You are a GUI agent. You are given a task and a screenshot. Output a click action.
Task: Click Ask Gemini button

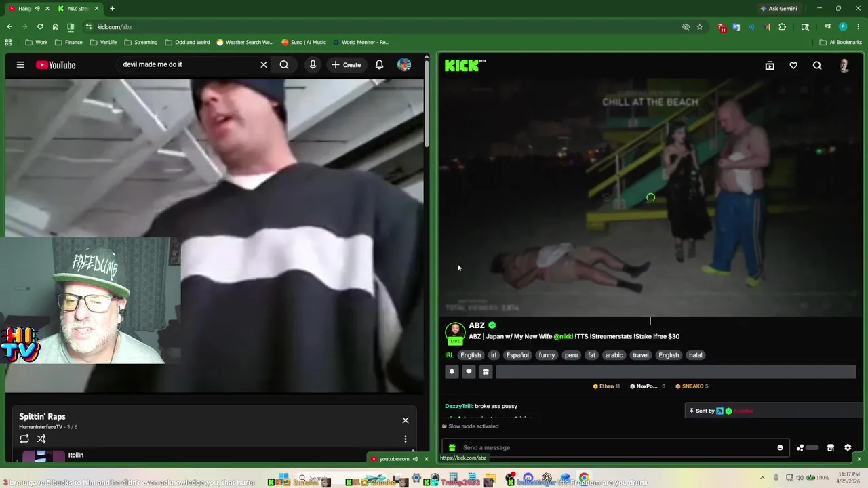coord(778,9)
